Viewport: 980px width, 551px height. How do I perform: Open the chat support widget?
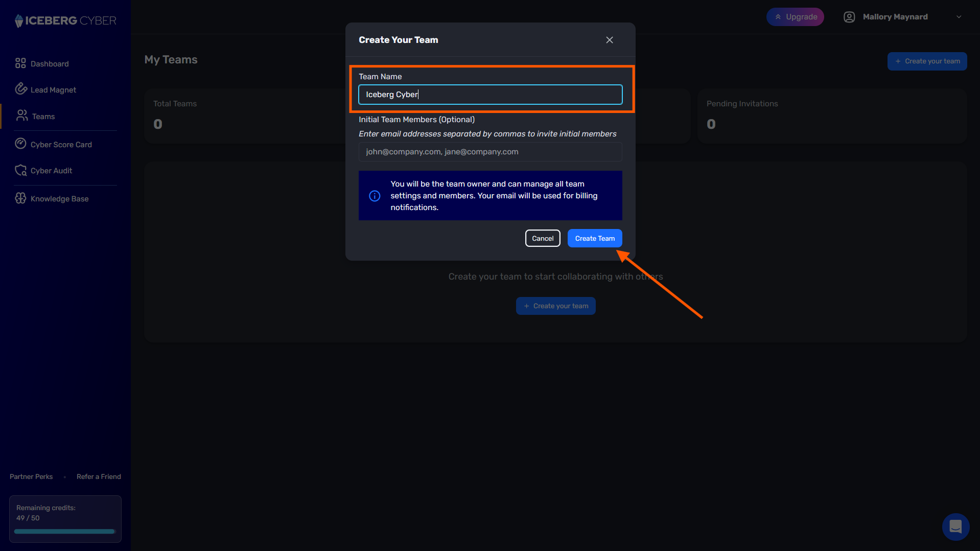[x=955, y=526]
